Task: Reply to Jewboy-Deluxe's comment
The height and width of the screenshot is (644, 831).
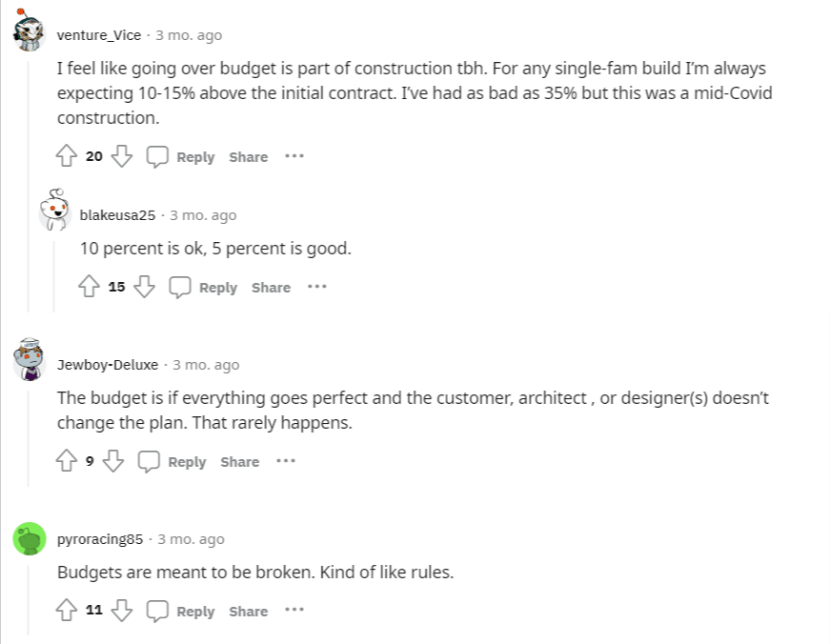Action: coord(172,461)
